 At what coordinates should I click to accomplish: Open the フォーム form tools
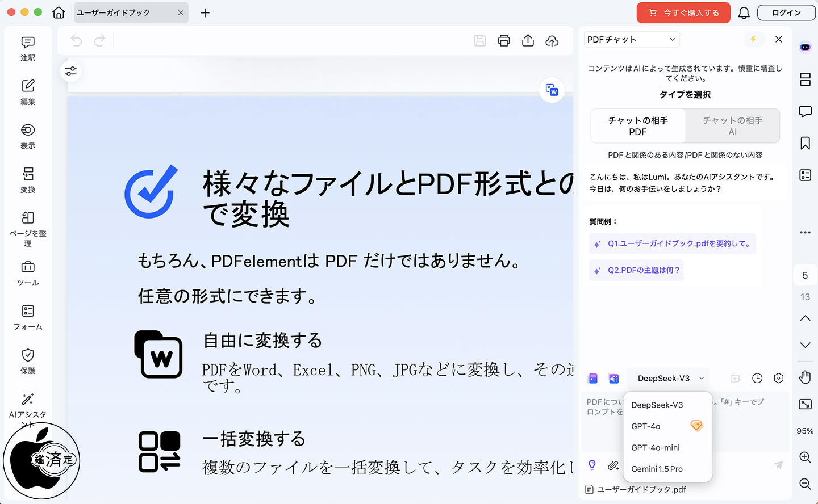28,318
